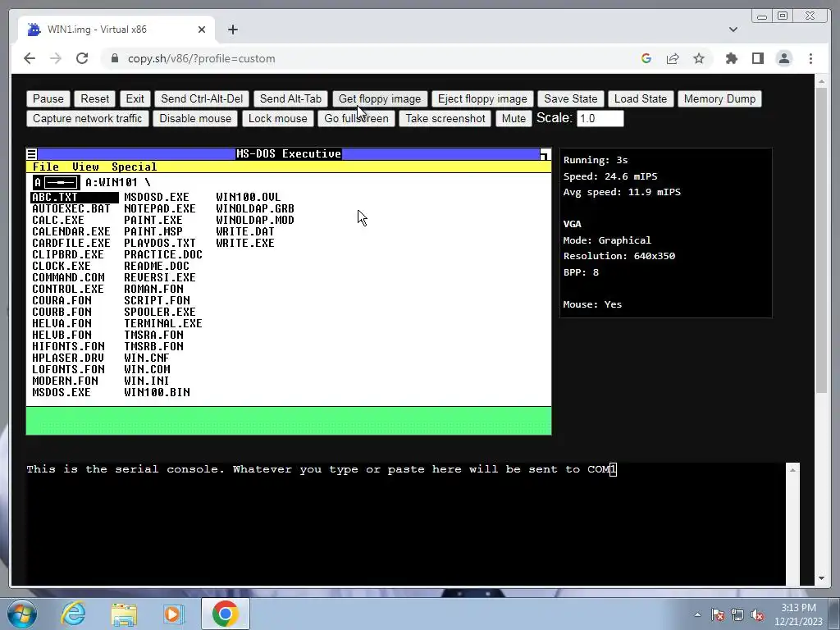
Task: Open the View menu
Action: coord(85,167)
